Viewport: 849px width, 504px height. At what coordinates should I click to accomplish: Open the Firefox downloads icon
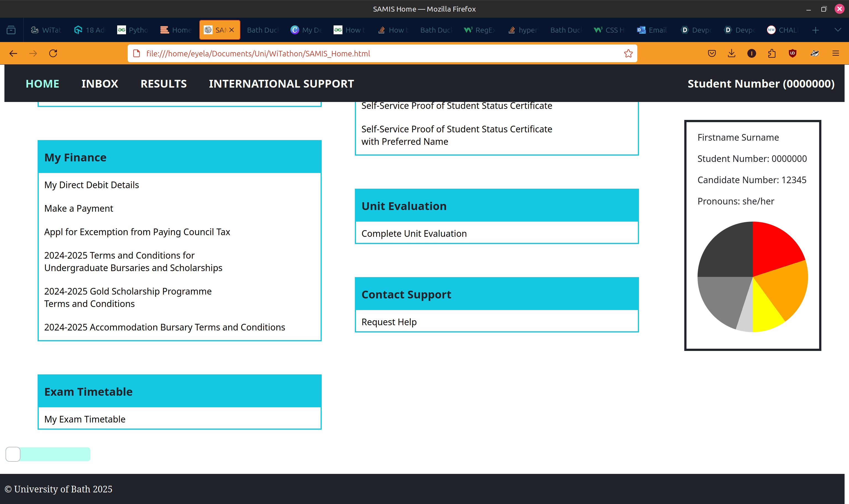(x=732, y=53)
